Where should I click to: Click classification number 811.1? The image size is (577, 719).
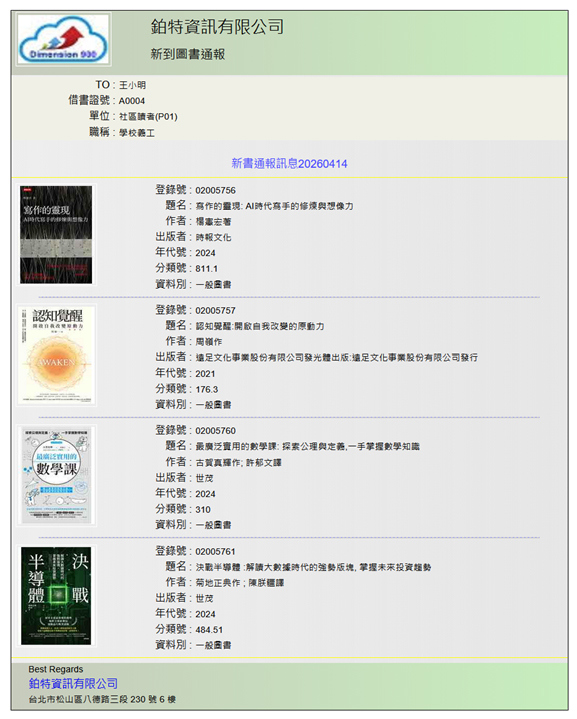(x=206, y=269)
